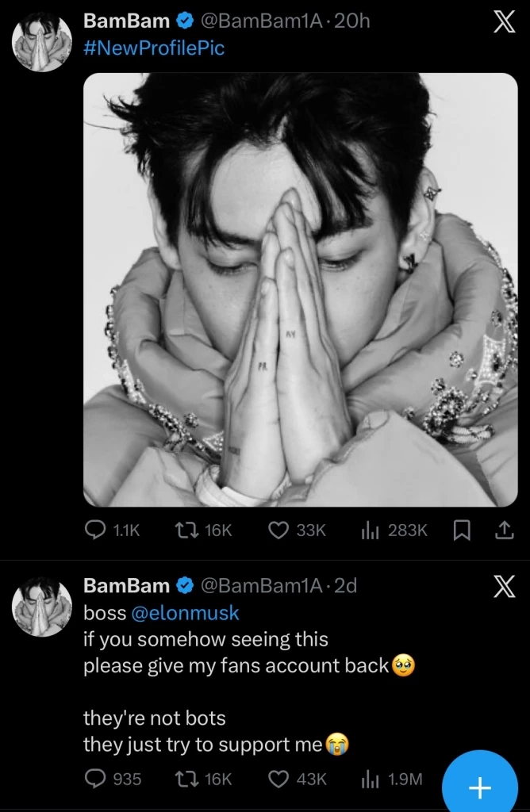
Task: Open the #NewProfilePic hashtag
Action: 154,48
